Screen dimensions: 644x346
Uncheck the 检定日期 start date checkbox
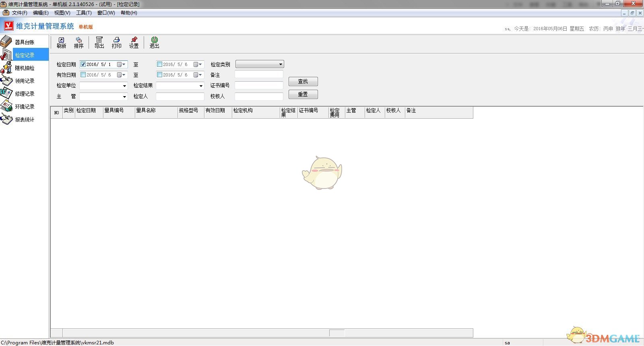tap(83, 64)
